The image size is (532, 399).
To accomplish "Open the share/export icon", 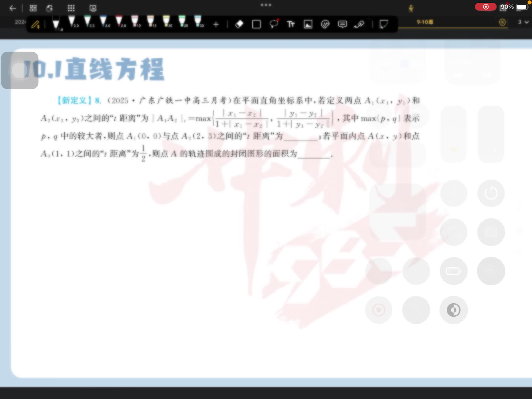I will point(50,8).
